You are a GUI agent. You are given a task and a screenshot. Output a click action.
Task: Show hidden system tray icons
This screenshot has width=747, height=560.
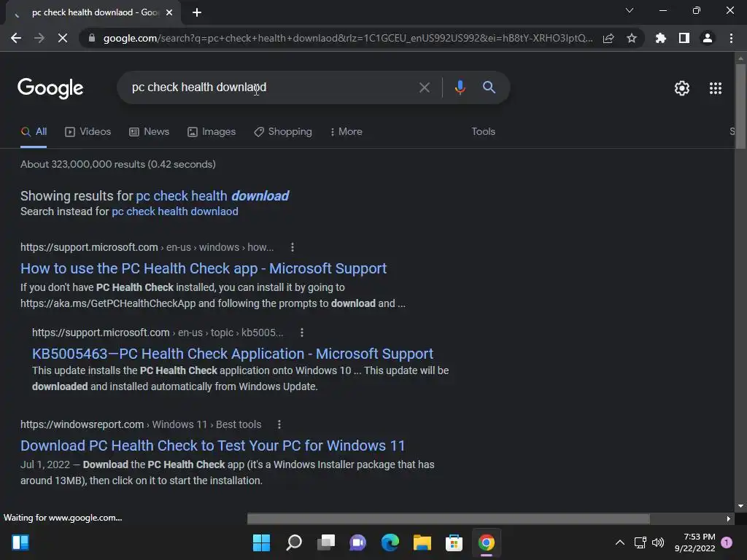point(620,542)
